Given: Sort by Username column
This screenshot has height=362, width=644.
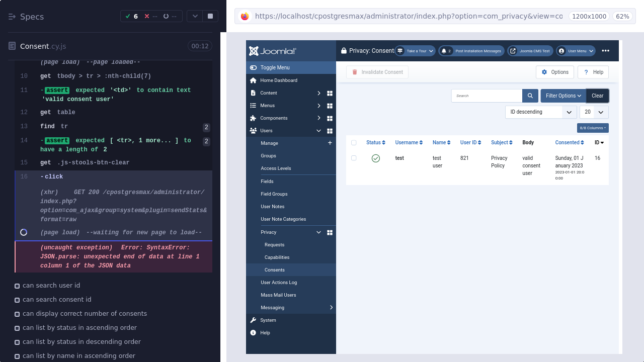Looking at the screenshot, I should point(409,143).
